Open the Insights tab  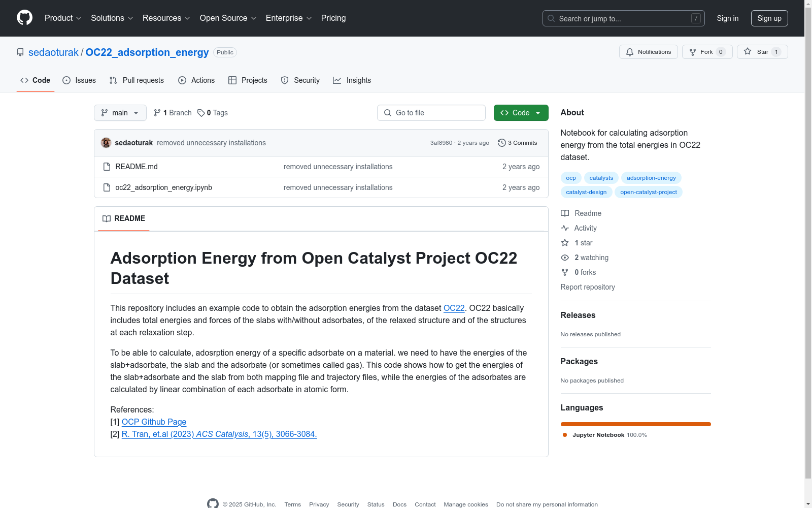tap(352, 80)
